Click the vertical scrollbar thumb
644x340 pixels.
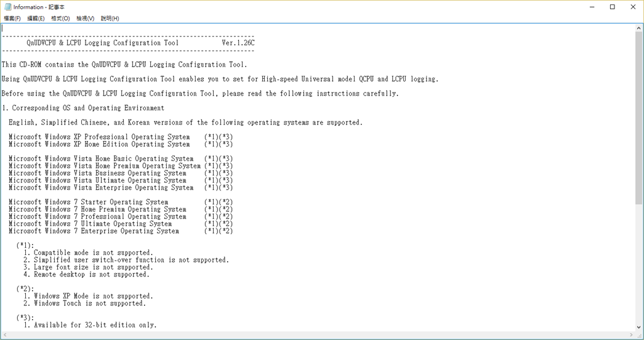[x=639, y=117]
